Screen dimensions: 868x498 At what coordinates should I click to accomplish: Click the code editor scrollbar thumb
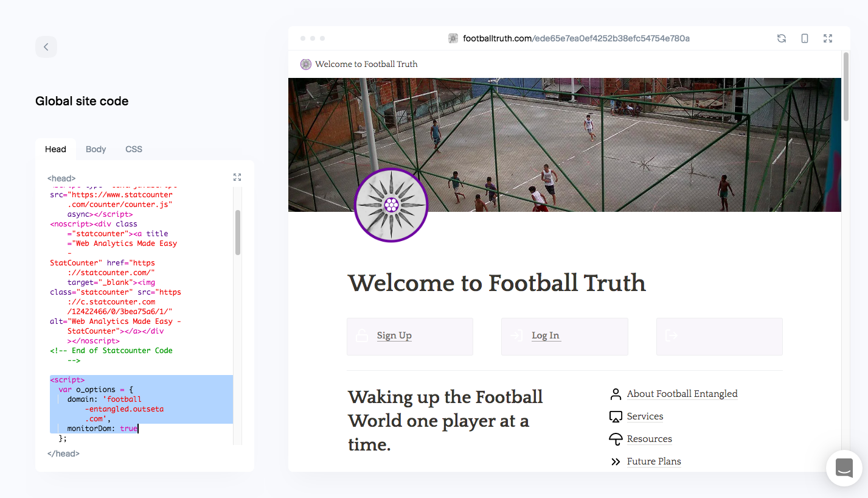[238, 233]
